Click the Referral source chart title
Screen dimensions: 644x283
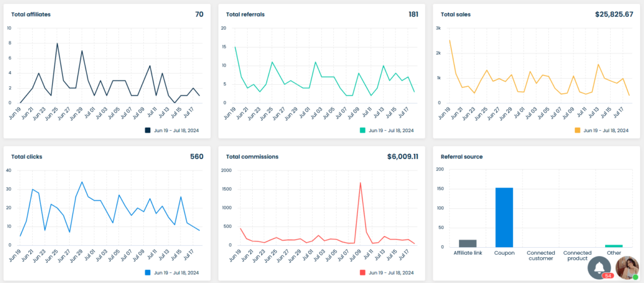click(462, 157)
